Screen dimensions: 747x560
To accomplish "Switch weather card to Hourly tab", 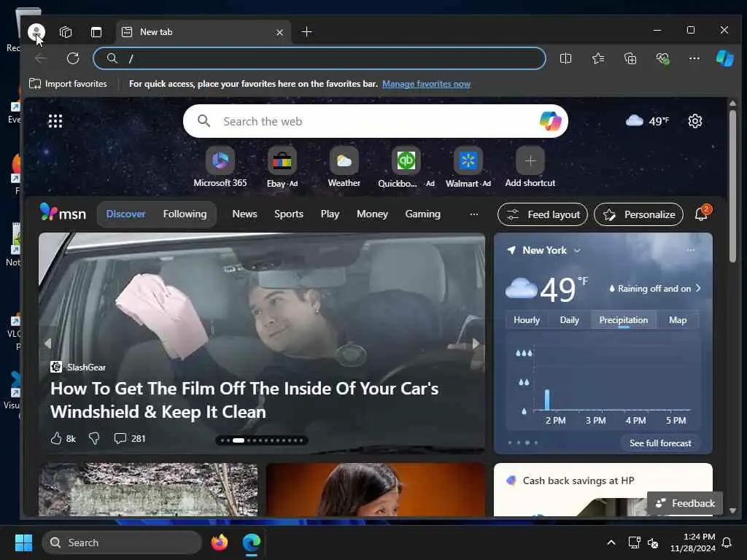I will [527, 320].
